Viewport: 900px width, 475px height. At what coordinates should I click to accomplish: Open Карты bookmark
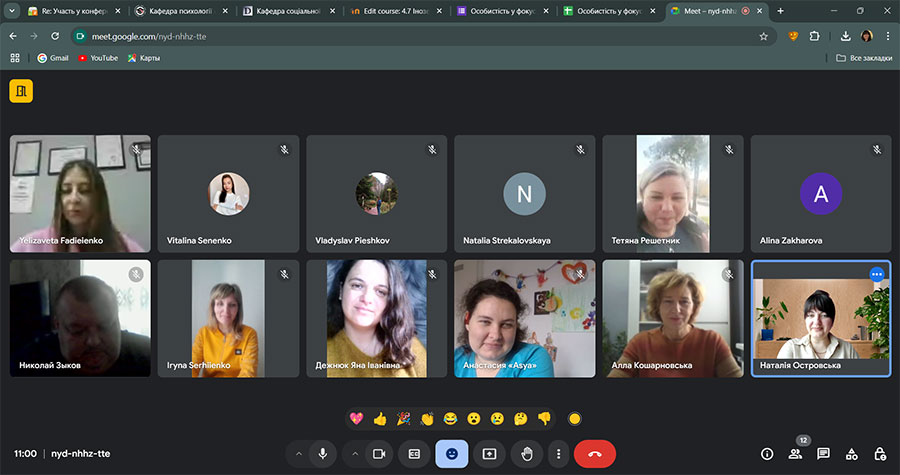coord(144,58)
